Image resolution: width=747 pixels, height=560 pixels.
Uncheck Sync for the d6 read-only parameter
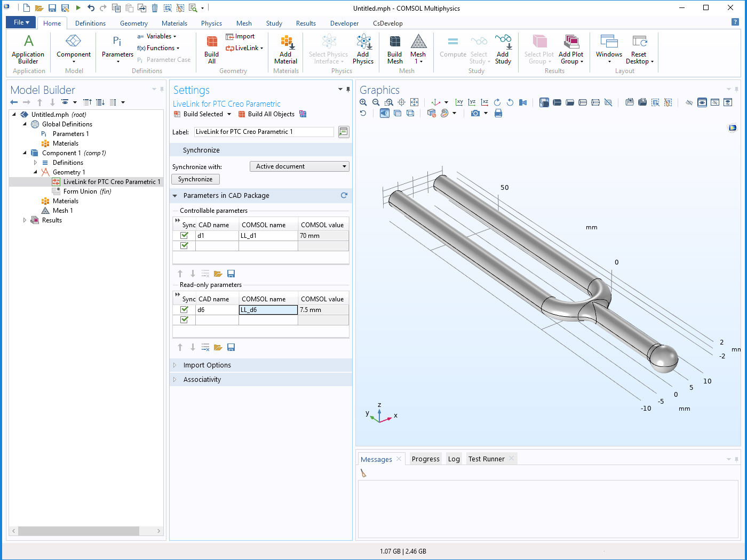coord(184,309)
